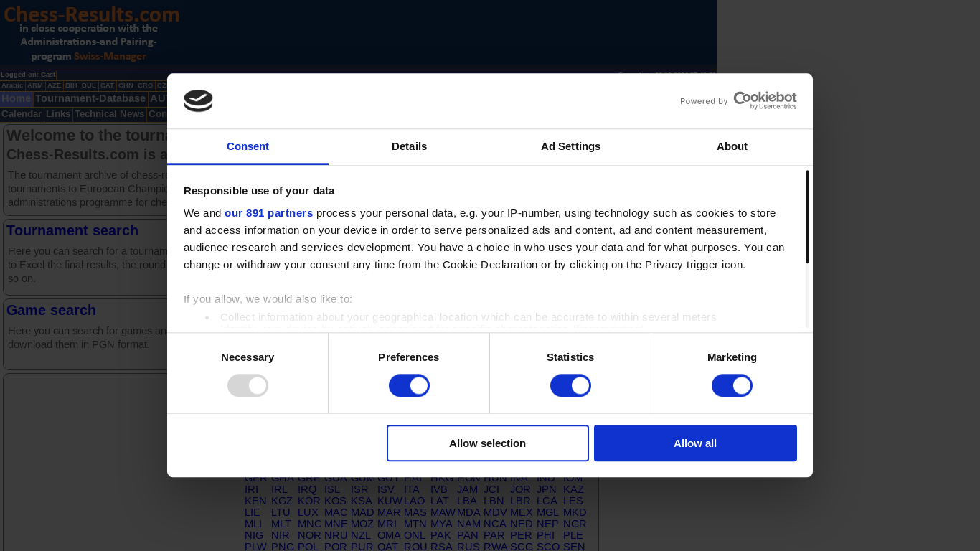Open the Home menu item
Image resolution: width=980 pixels, height=551 pixels.
coord(16,99)
